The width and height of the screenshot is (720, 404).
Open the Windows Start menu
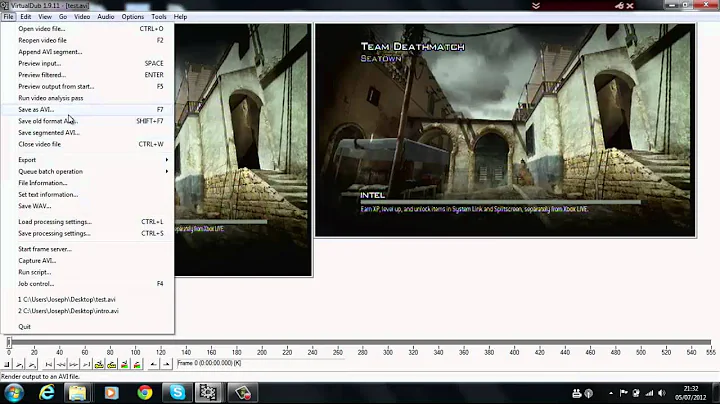tap(14, 393)
